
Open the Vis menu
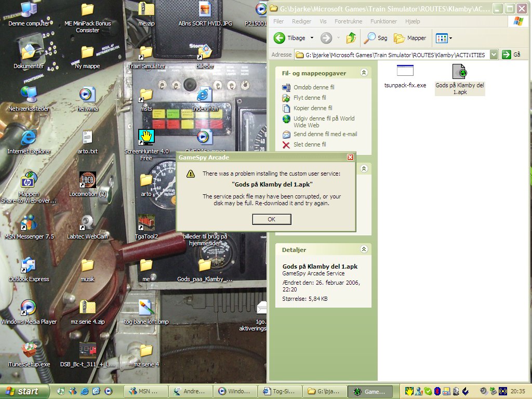pyautogui.click(x=323, y=21)
